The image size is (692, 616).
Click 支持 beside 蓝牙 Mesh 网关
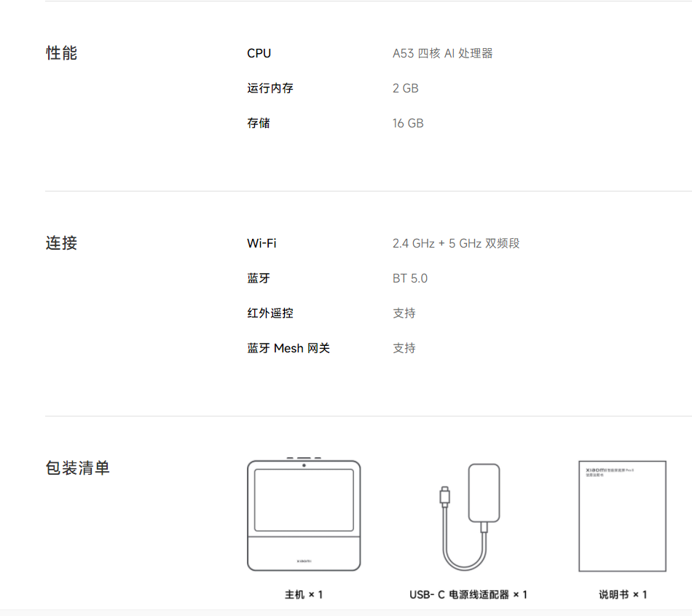(404, 348)
